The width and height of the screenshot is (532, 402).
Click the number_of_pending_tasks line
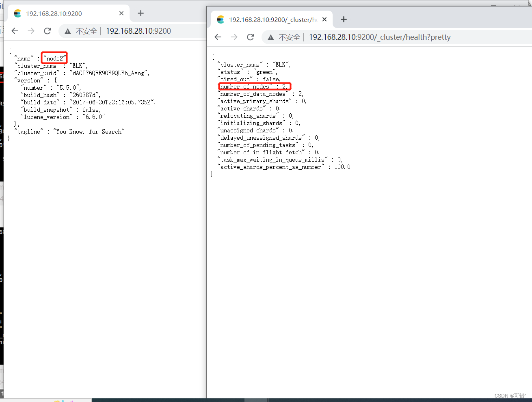pyautogui.click(x=266, y=145)
